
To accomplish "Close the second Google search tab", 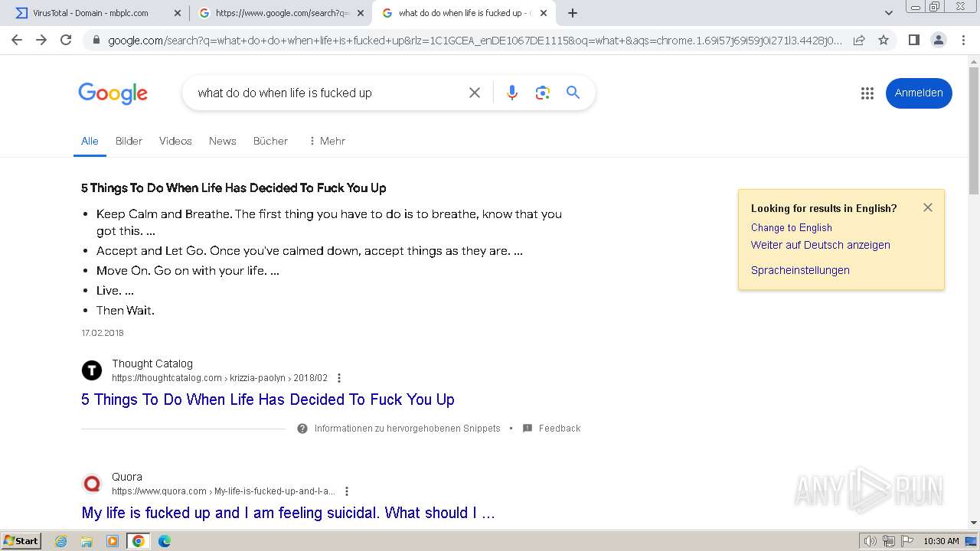I will pos(361,13).
